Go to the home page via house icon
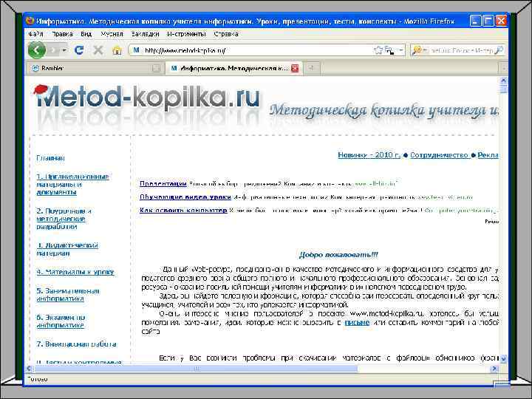 coord(117,51)
